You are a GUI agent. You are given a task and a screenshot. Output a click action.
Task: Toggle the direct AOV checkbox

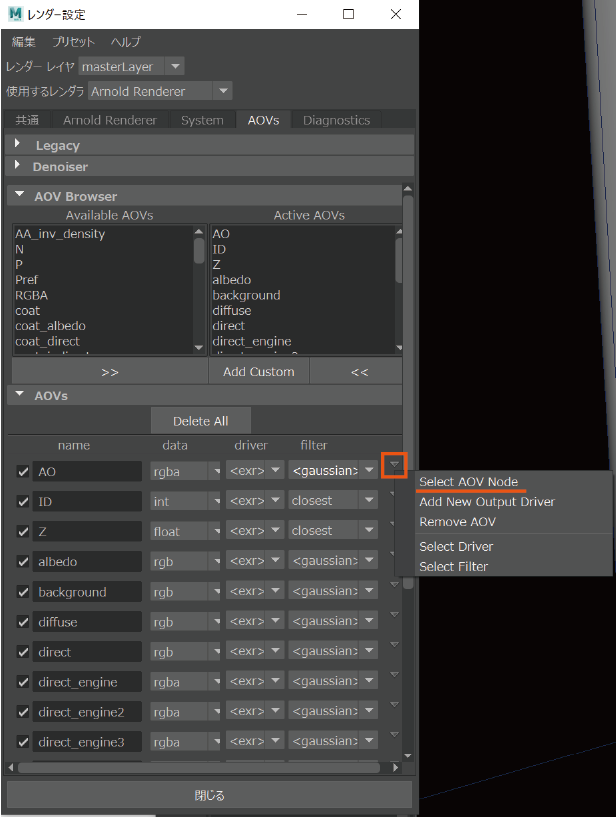[x=23, y=652]
